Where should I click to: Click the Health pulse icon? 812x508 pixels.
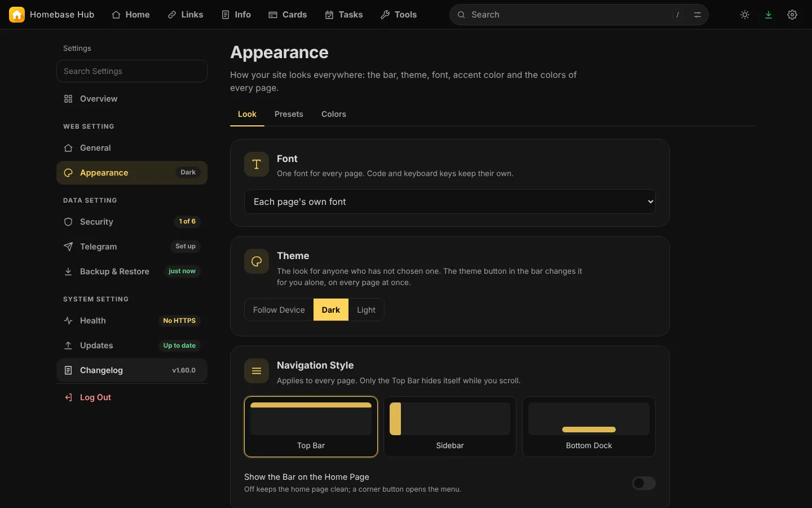pyautogui.click(x=68, y=321)
